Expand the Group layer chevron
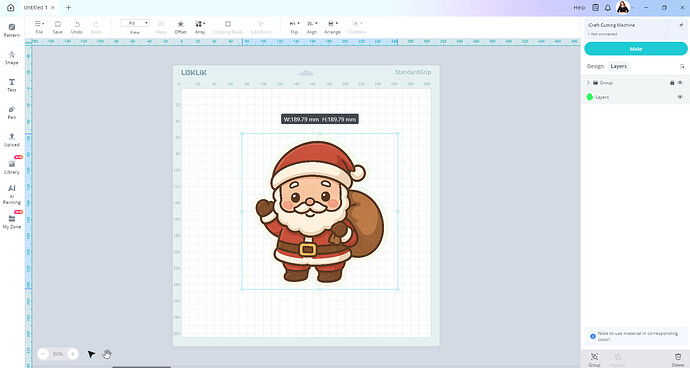Image resolution: width=690 pixels, height=368 pixels. click(588, 83)
